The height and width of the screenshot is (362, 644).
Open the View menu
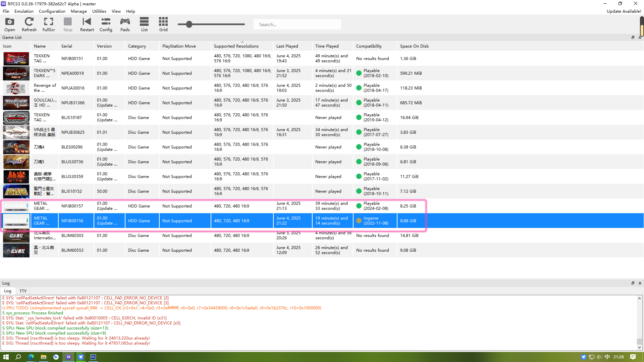click(116, 11)
